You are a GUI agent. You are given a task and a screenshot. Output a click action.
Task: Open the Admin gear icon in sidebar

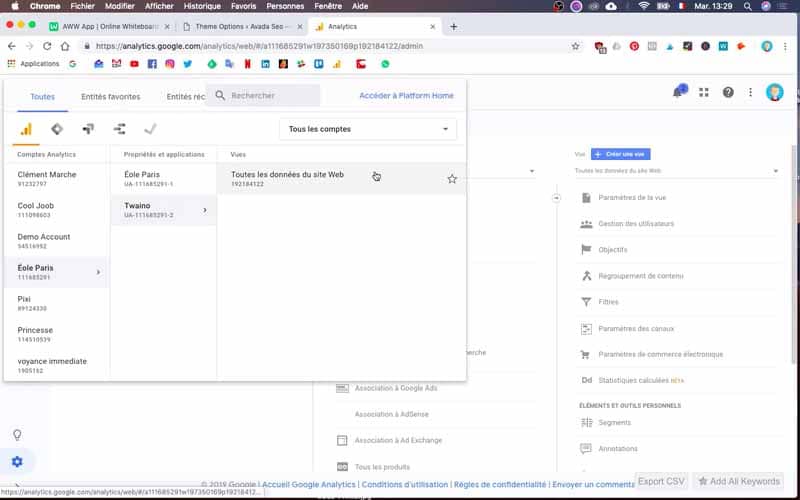pos(17,462)
